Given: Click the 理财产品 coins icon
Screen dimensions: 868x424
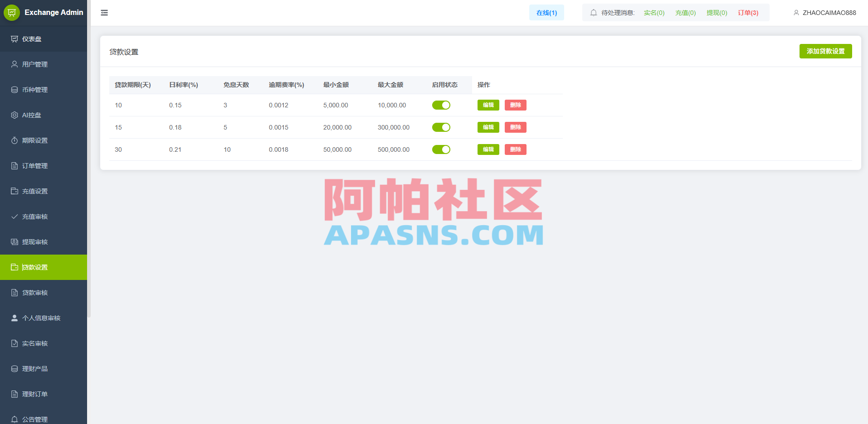Looking at the screenshot, I should 15,369.
